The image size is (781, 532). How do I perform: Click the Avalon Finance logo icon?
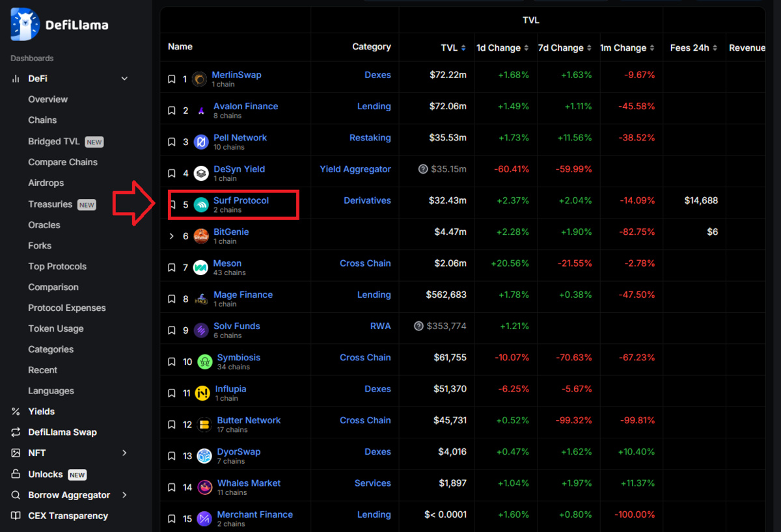point(201,111)
